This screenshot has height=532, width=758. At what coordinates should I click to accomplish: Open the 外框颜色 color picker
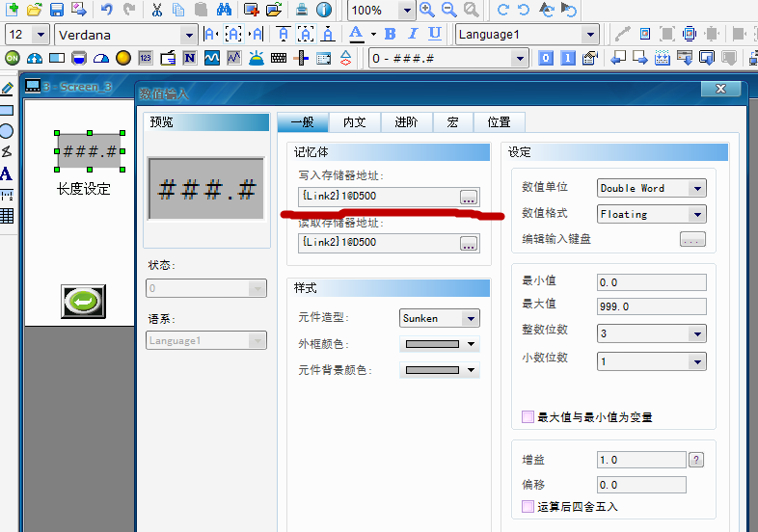441,344
